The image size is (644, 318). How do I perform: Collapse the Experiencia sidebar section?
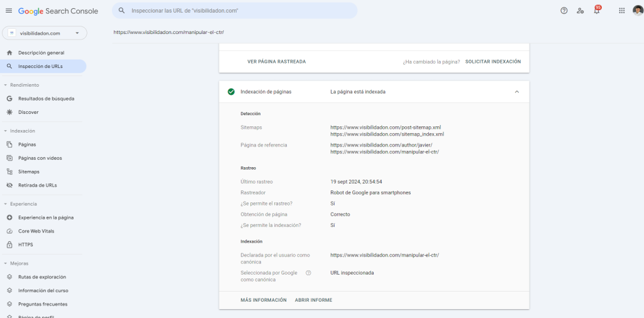point(6,204)
